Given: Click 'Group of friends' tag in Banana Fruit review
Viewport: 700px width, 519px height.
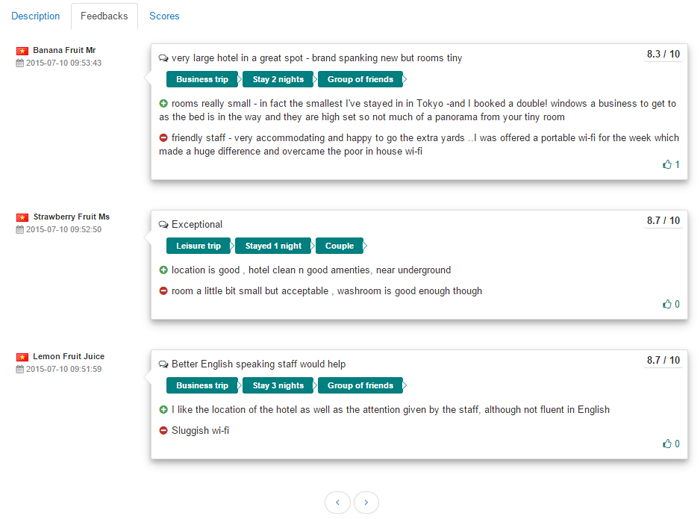Looking at the screenshot, I should pyautogui.click(x=360, y=79).
